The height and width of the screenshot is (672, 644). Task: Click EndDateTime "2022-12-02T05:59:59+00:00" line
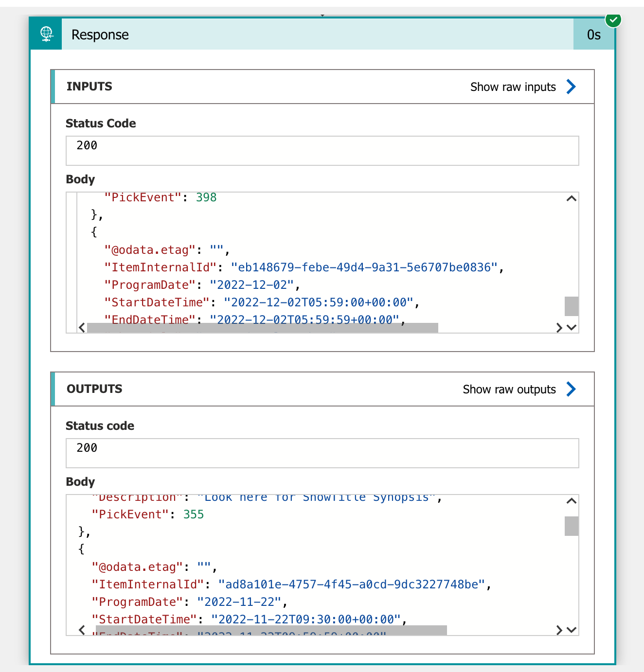[255, 319]
